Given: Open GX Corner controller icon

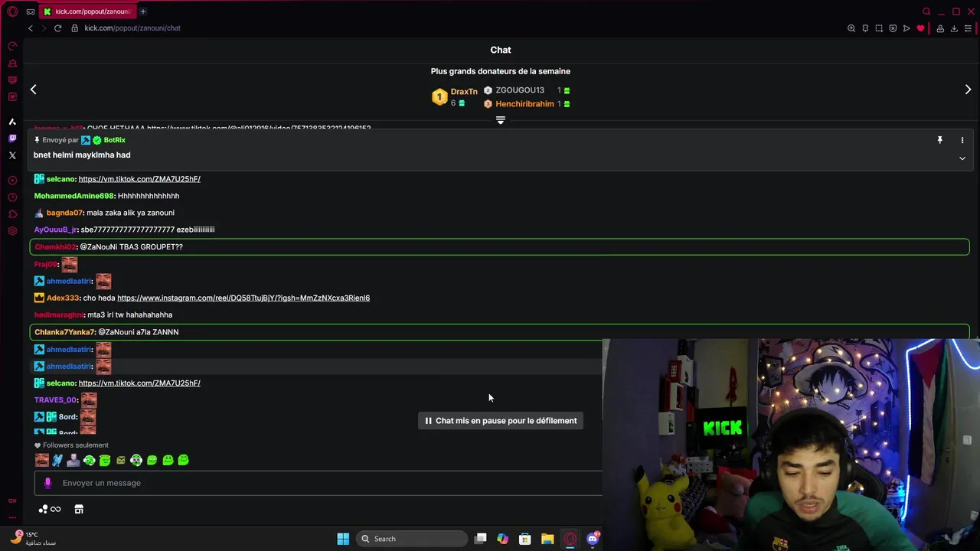Looking at the screenshot, I should (31, 11).
